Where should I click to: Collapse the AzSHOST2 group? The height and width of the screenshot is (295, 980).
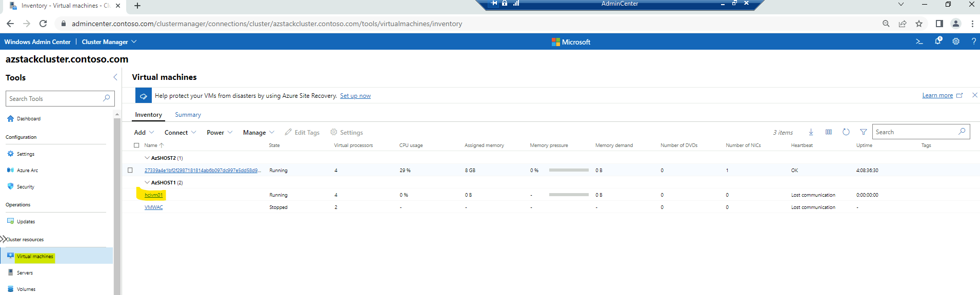tap(147, 158)
